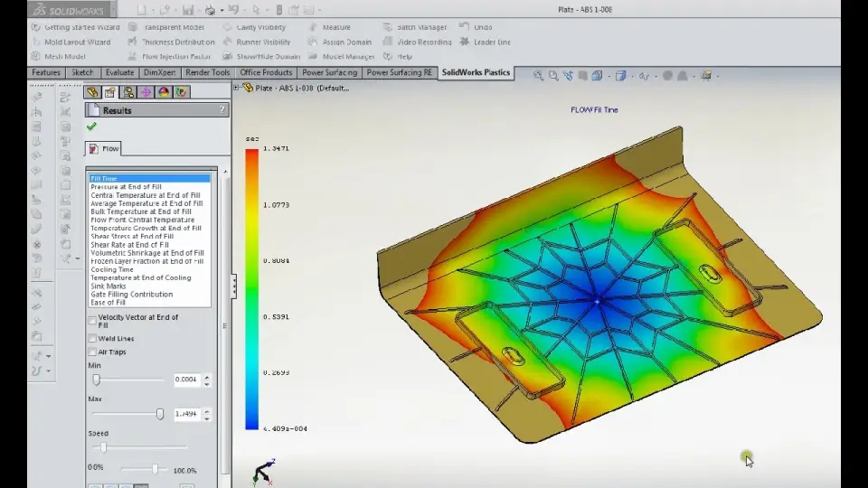
Task: Select Sink Marks in results list
Action: 108,286
